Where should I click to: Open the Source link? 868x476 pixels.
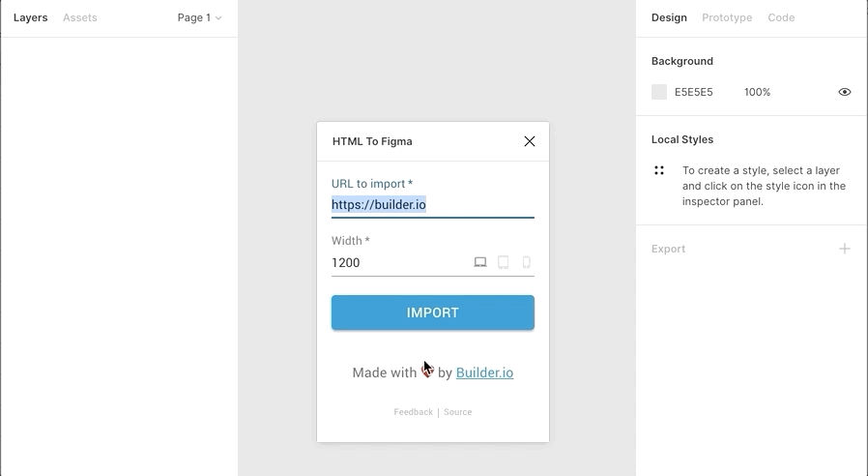pyautogui.click(x=458, y=412)
